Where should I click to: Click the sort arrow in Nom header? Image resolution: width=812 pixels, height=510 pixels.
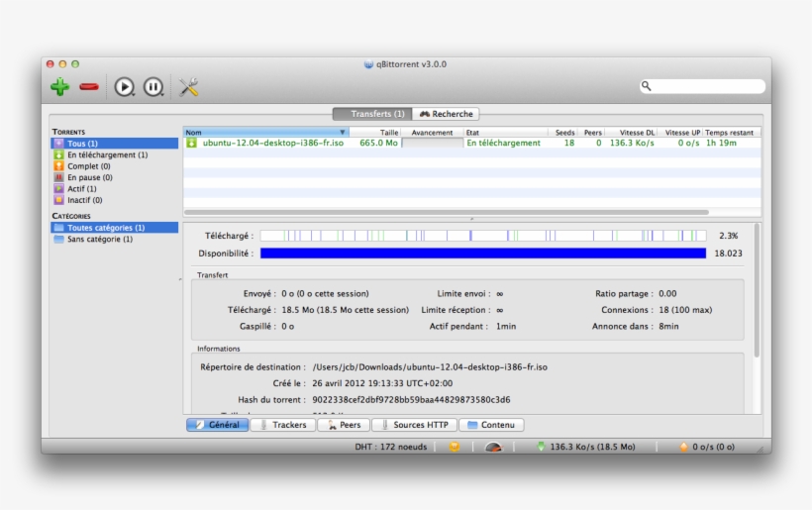[343, 133]
